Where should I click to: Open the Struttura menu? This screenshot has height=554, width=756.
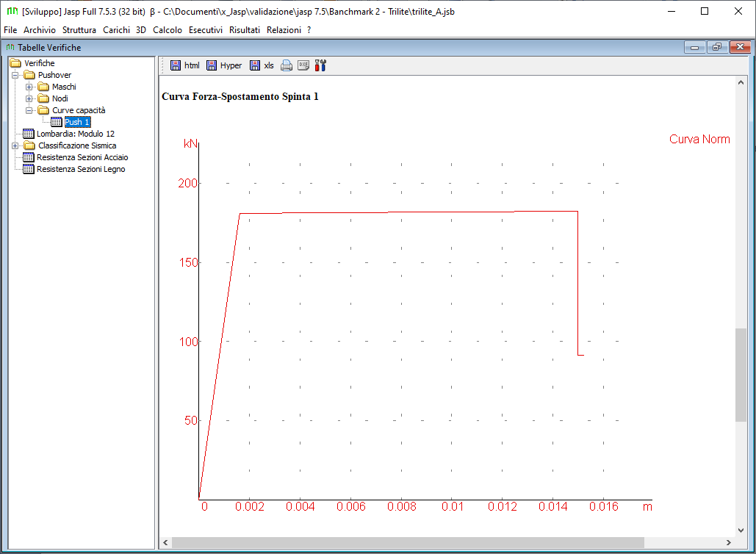pos(79,30)
